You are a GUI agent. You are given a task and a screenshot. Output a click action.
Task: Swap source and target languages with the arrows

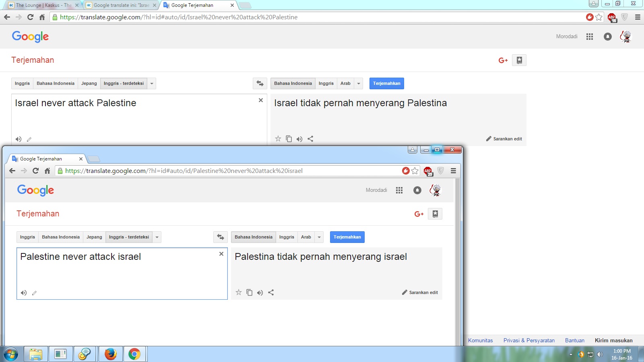[x=220, y=237]
